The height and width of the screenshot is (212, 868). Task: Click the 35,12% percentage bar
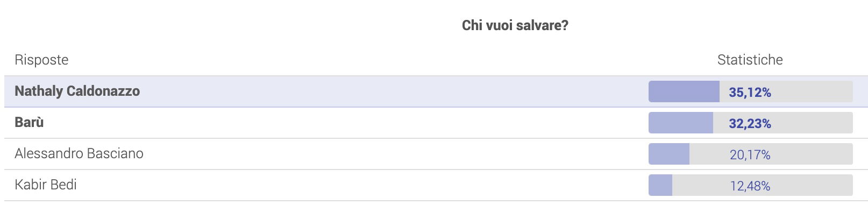coord(751,91)
